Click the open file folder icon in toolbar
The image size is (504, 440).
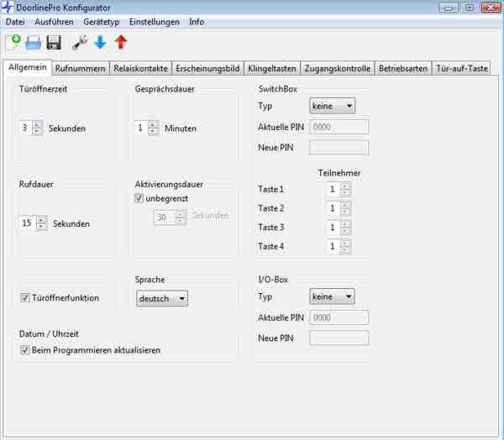(34, 43)
